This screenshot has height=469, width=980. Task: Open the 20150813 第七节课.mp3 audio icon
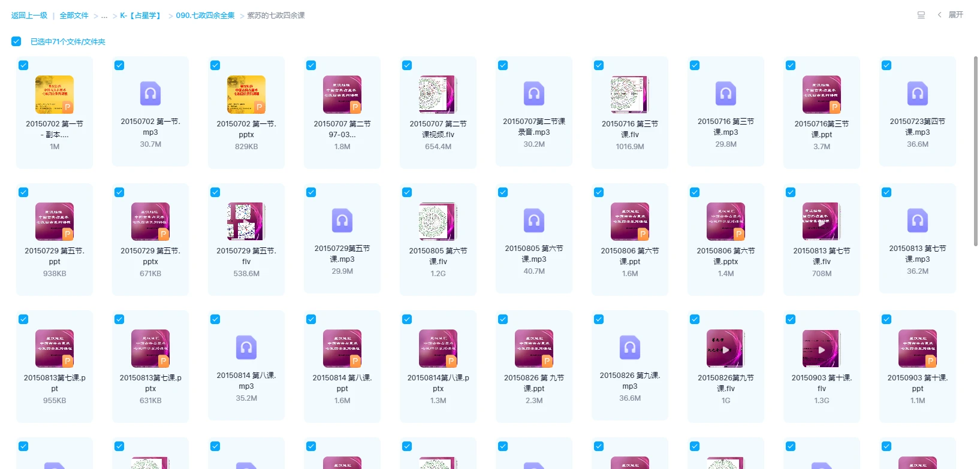pyautogui.click(x=918, y=220)
